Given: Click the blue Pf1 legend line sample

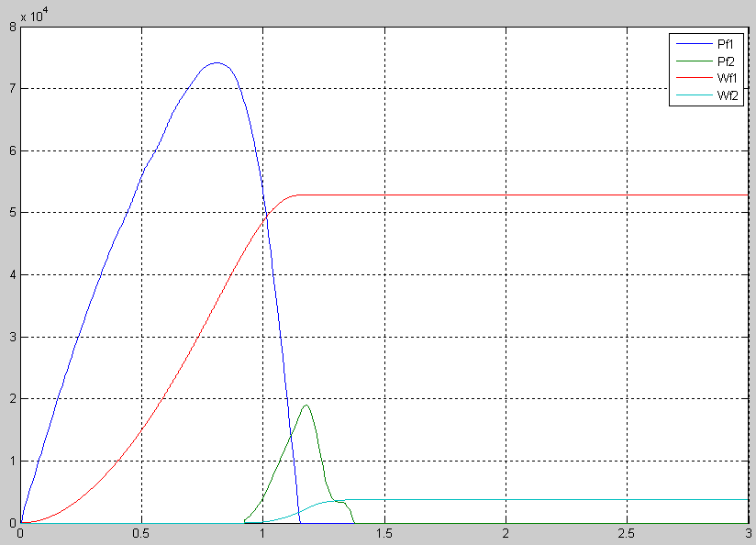Looking at the screenshot, I should coord(695,44).
